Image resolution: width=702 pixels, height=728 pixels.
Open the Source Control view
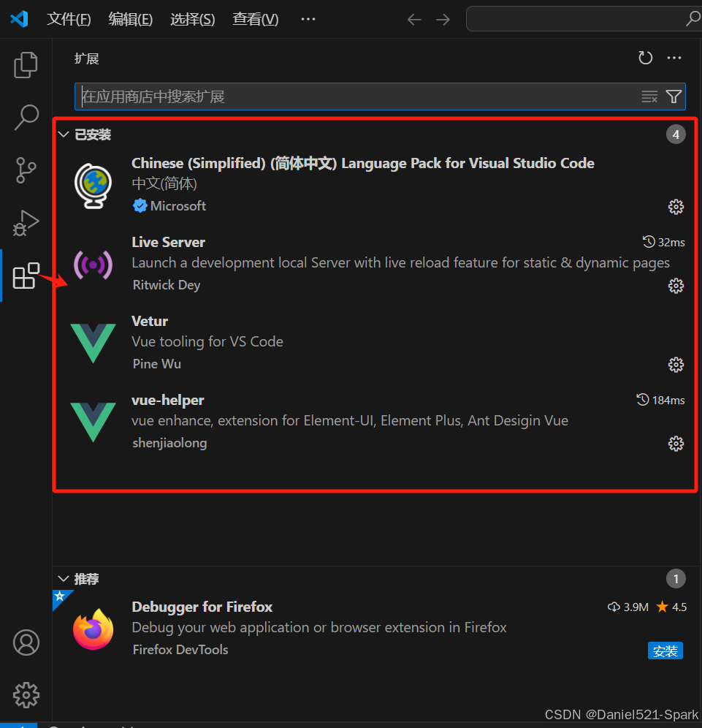point(26,170)
